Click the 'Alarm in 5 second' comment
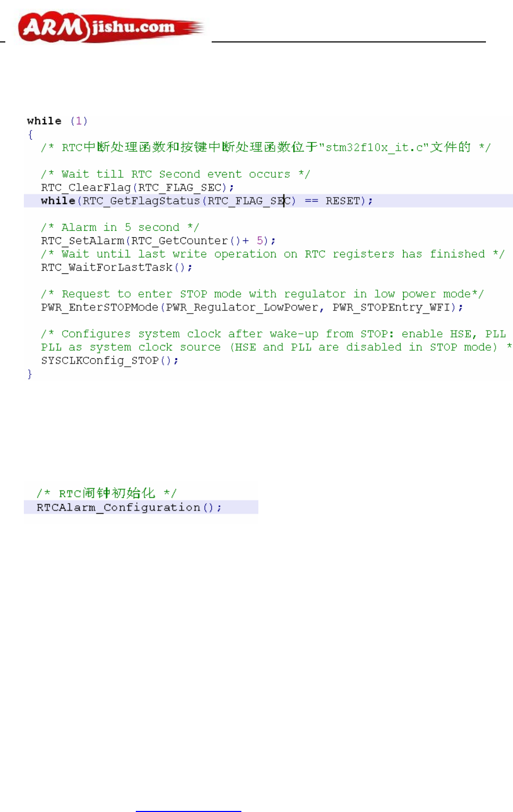This screenshot has height=812, width=513. point(120,227)
